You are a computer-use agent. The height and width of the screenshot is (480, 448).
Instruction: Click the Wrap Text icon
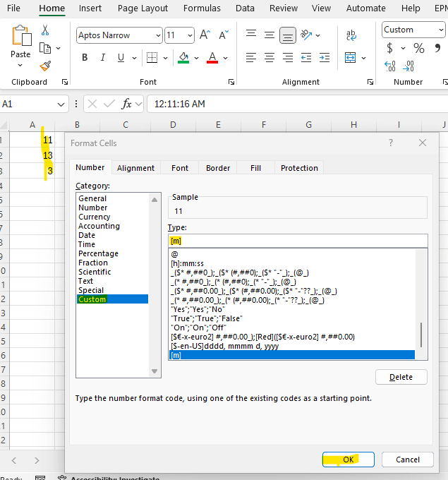coord(351,35)
